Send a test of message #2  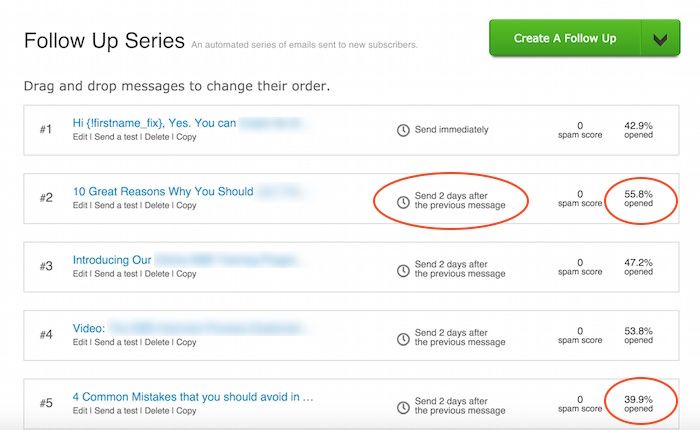[116, 205]
